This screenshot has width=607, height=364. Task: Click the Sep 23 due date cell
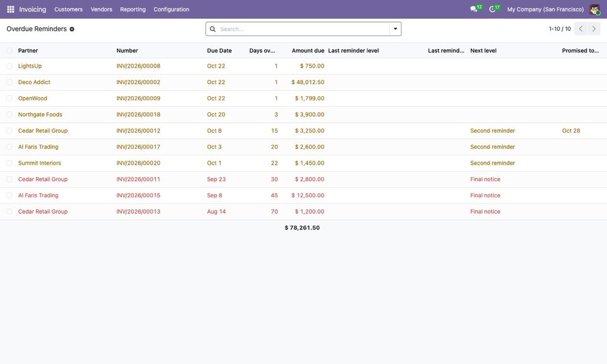216,179
